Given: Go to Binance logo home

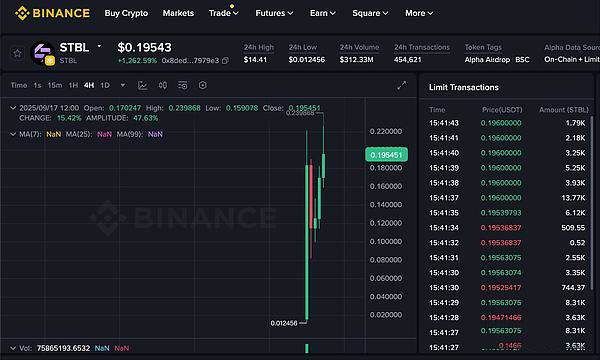Looking at the screenshot, I should pyautogui.click(x=52, y=13).
